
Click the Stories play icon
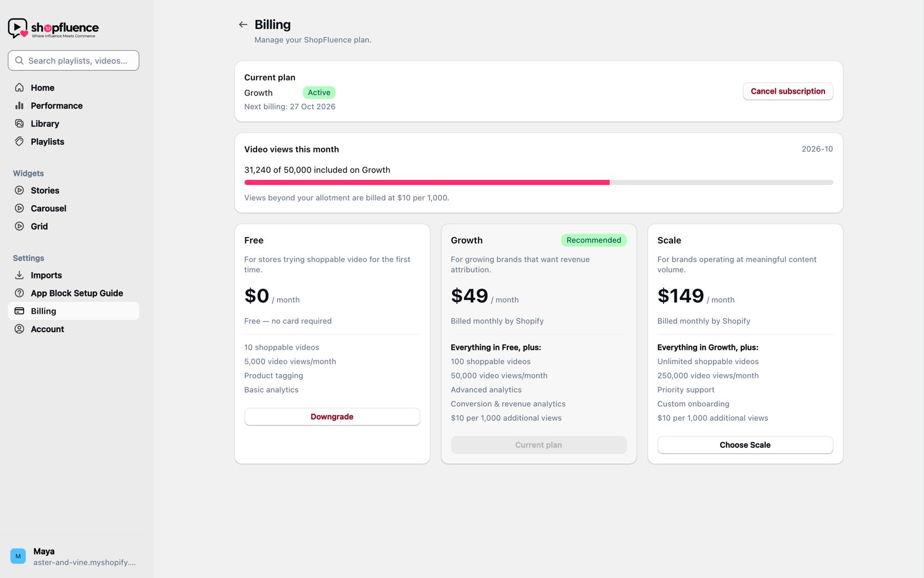click(20, 190)
